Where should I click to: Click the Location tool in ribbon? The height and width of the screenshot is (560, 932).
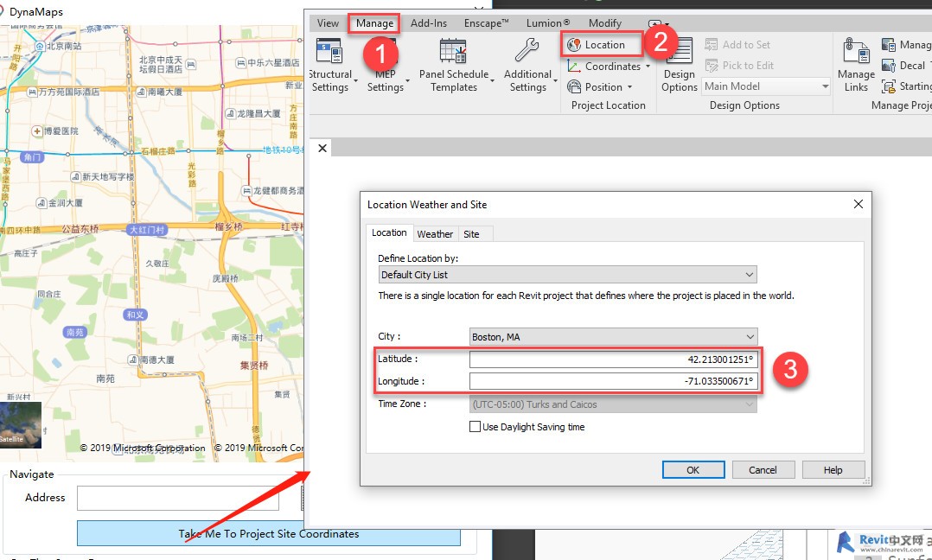(602, 45)
